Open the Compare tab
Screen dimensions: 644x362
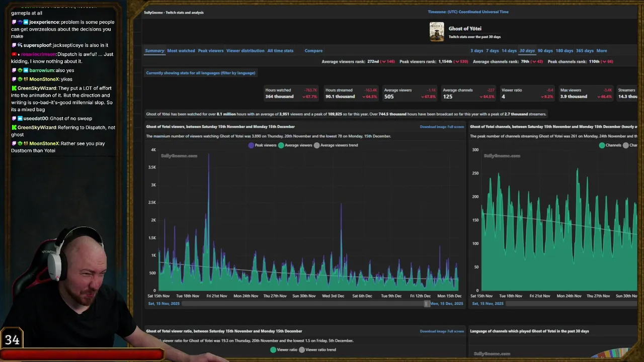pyautogui.click(x=313, y=51)
